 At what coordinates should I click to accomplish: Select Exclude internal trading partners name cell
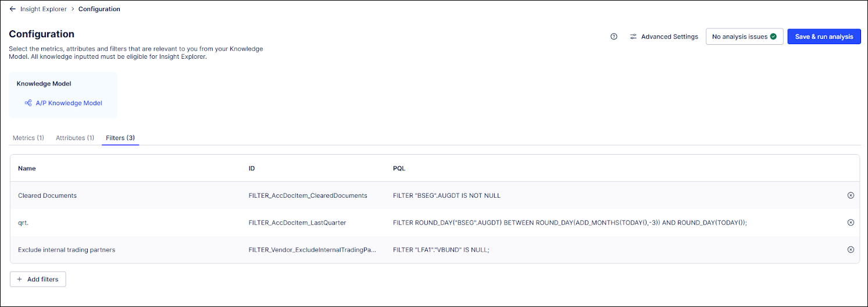point(66,249)
